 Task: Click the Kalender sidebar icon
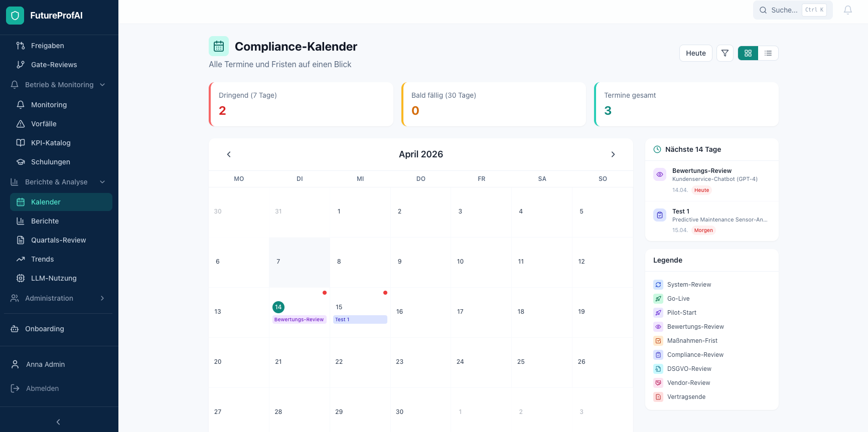(x=21, y=202)
